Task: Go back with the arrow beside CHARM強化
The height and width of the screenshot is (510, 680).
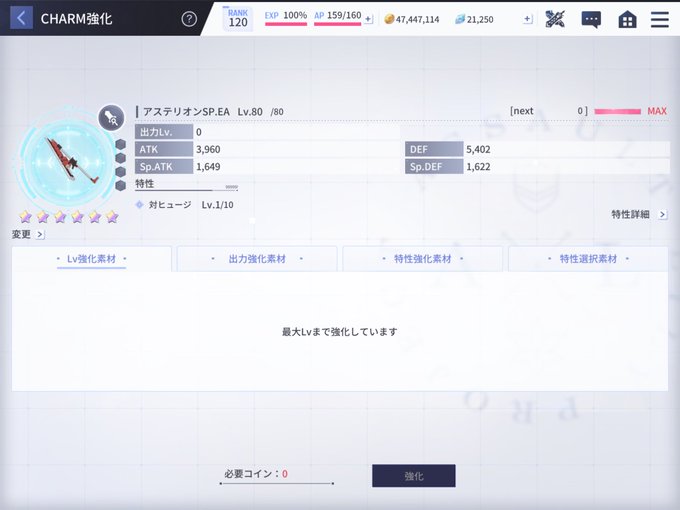Action: [21, 18]
